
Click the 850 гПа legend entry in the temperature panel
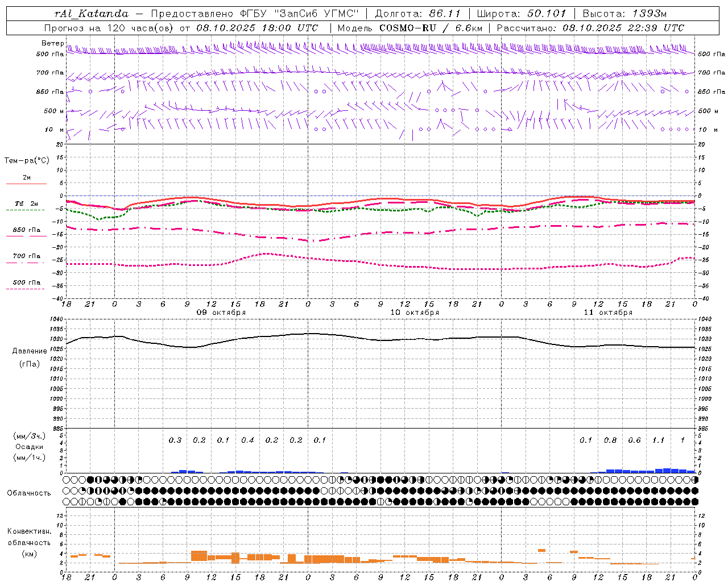pyautogui.click(x=27, y=230)
